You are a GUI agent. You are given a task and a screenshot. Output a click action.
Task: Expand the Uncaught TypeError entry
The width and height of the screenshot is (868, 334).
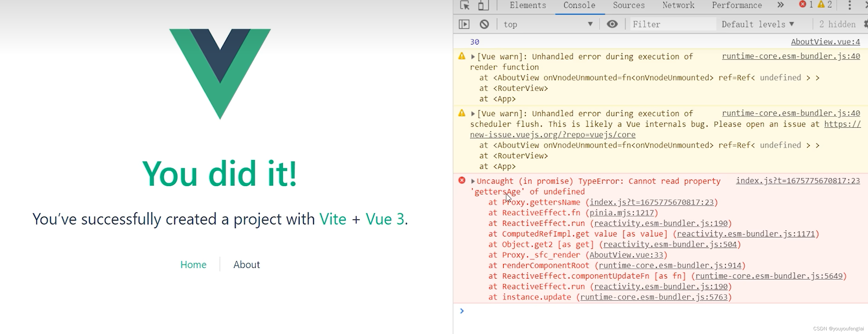(473, 181)
